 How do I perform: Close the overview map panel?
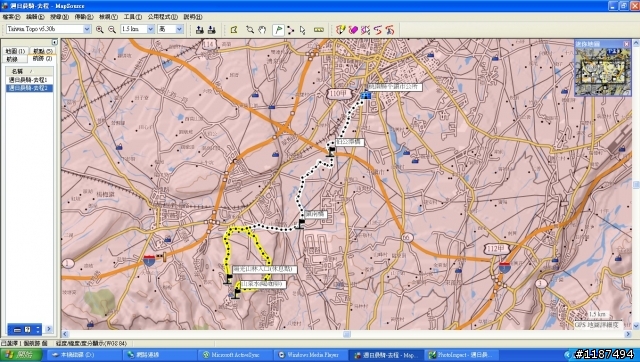tap(627, 44)
